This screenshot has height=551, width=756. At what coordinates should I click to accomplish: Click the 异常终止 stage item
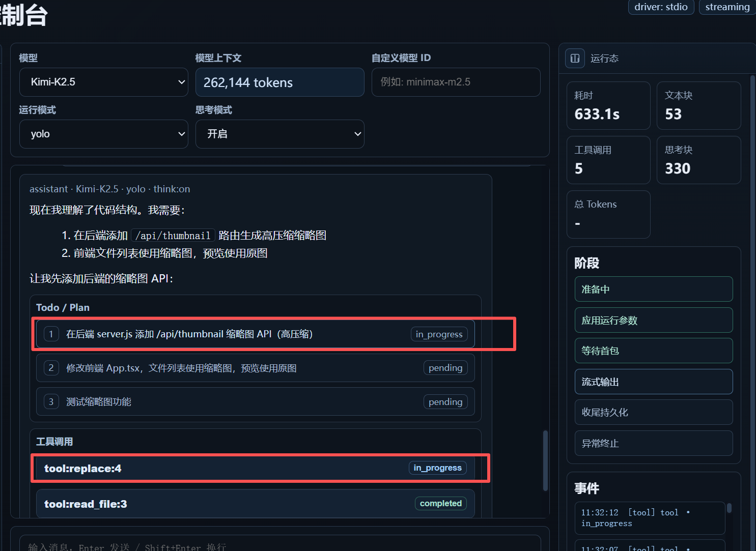pos(653,444)
